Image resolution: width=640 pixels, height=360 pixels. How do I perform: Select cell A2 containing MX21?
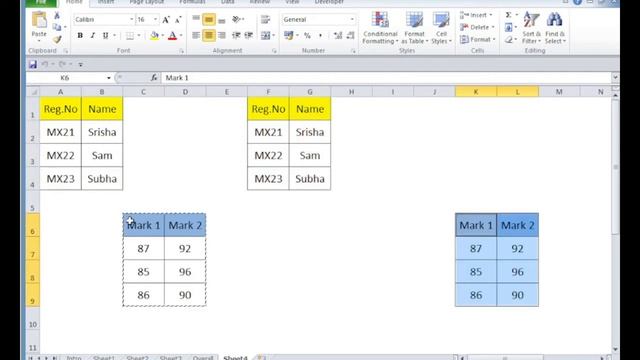click(60, 132)
